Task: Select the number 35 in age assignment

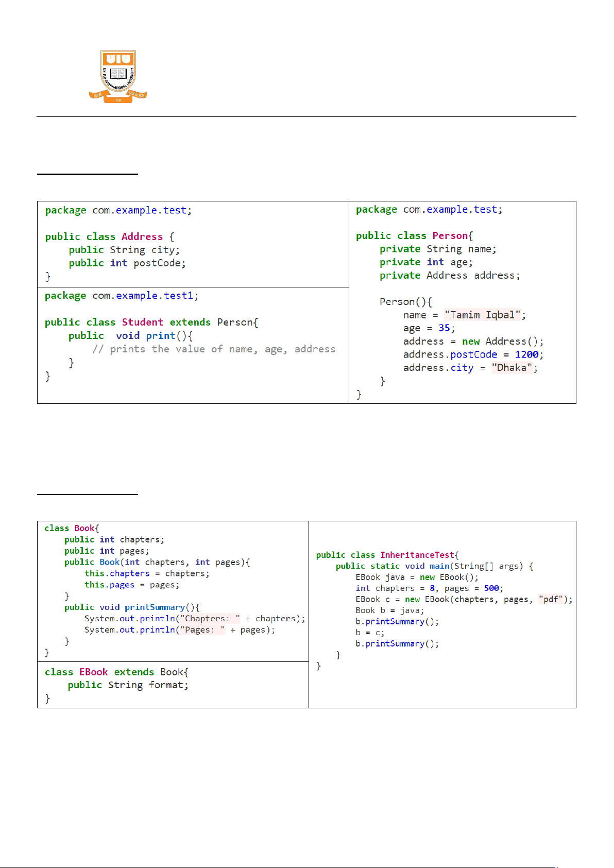Action: [x=444, y=328]
